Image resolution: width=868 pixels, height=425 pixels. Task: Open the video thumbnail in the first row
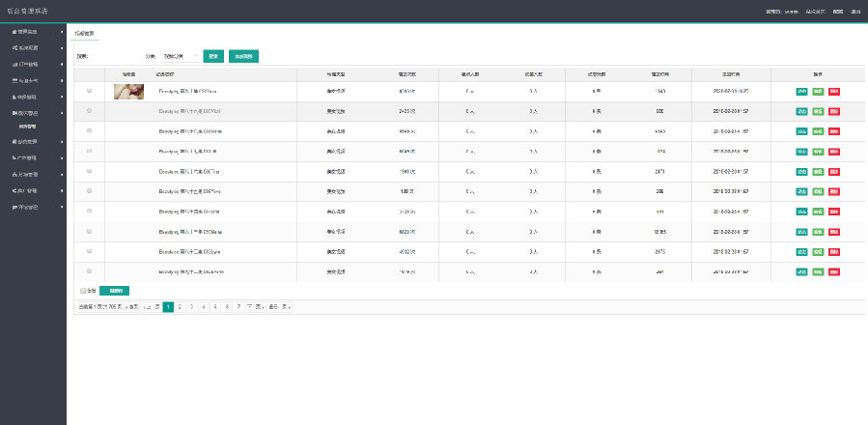click(x=129, y=92)
